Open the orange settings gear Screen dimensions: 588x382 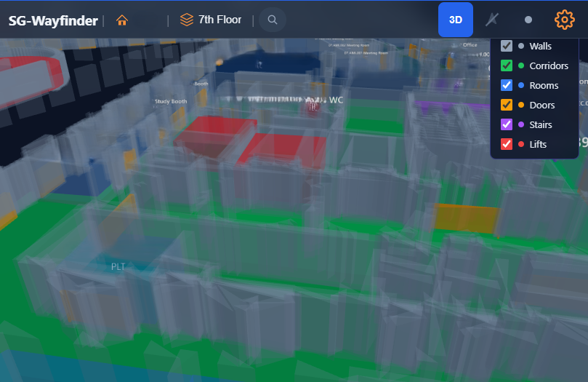pos(564,20)
